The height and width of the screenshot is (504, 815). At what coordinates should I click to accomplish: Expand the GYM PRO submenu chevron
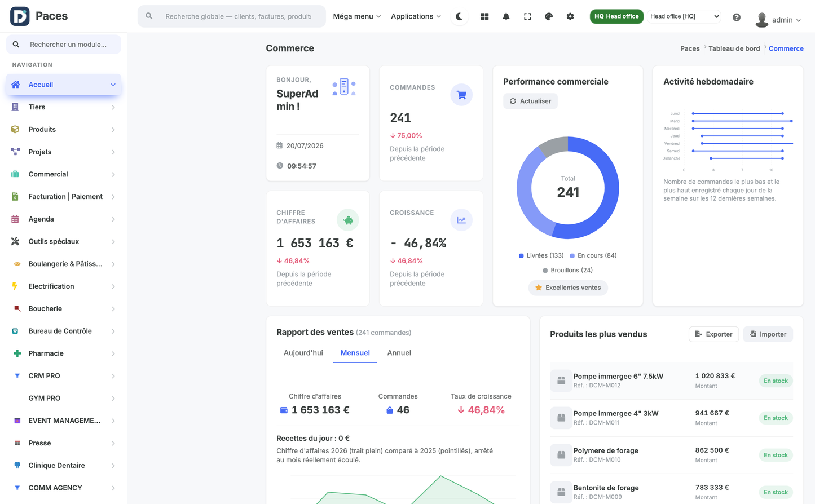click(x=113, y=398)
